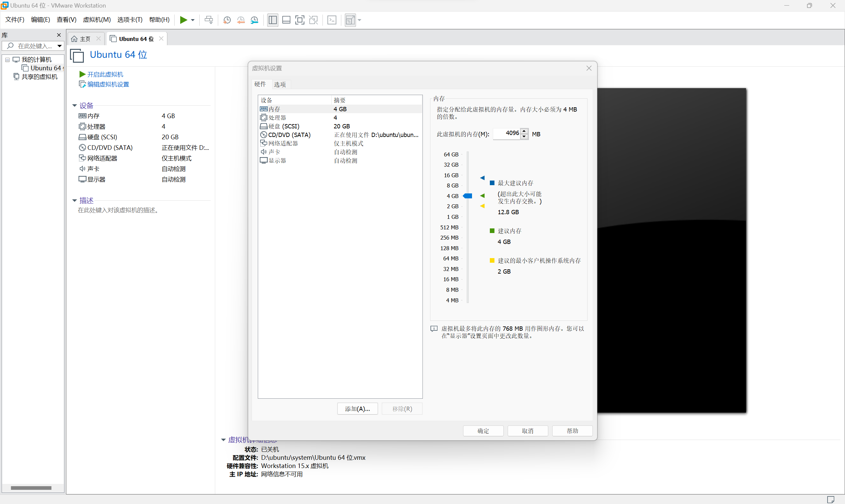Viewport: 845px width, 504px height.
Task: Click the CD/DVD (SATA) device row in settings list
Action: pyautogui.click(x=289, y=135)
